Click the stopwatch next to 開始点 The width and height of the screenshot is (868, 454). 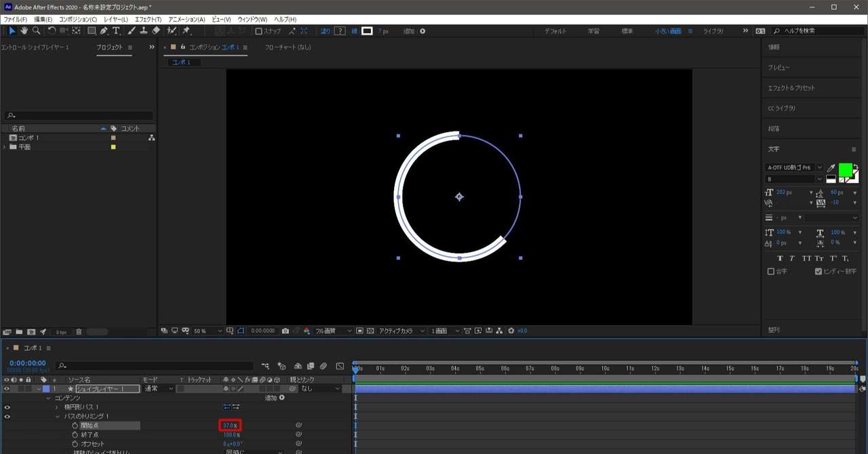click(x=75, y=426)
